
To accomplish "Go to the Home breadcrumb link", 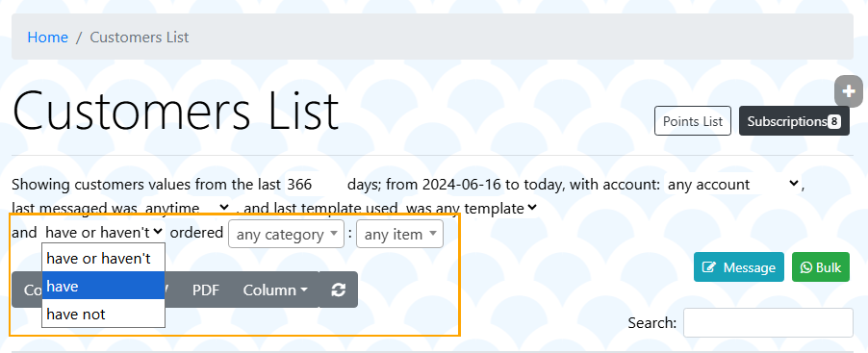I will (x=47, y=38).
